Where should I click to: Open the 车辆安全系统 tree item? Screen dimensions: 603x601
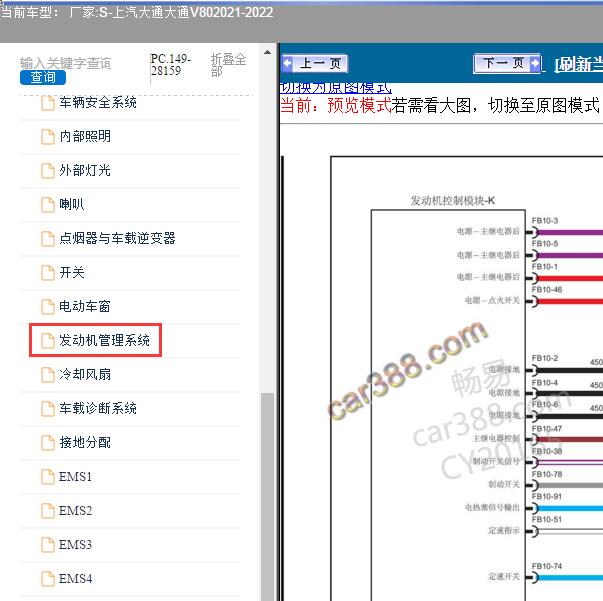(98, 102)
